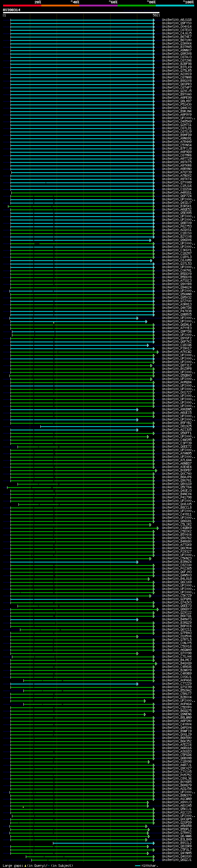The image size is (197, 868).
Task: Open the UniRef100_A8J1G8 hit label
Action: [177, 20]
